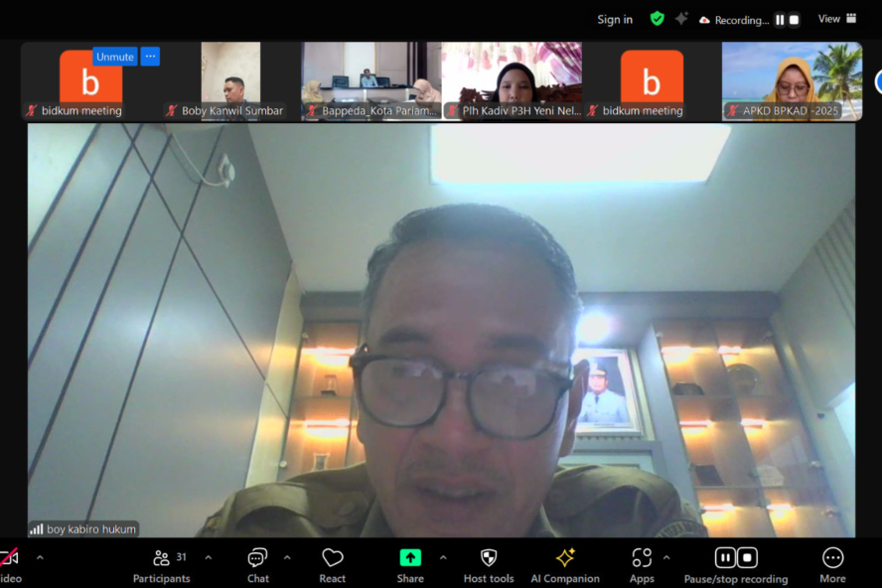Stop recording from the top bar
Screen dimensions: 882x588
(794, 20)
